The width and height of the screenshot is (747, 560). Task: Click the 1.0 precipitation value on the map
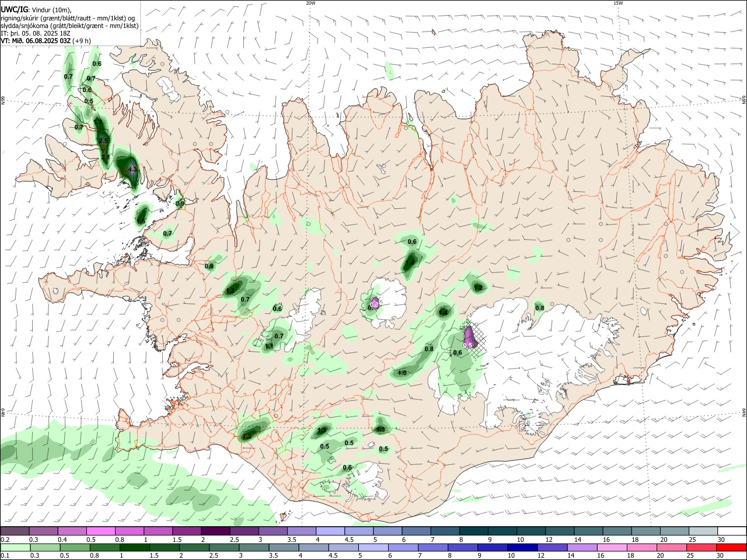point(402,373)
